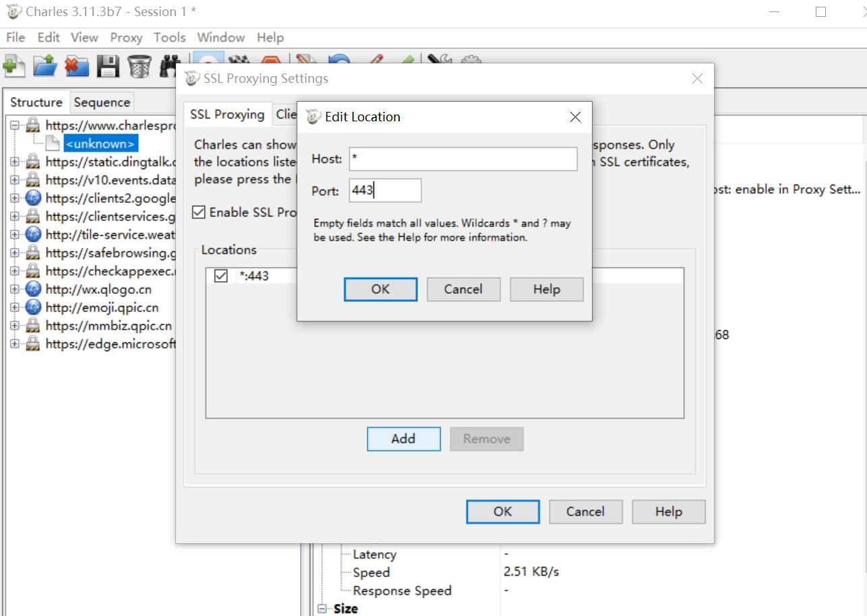Click the Charles app icon in main title bar
Viewport: 867px width, 616px height.
click(x=13, y=11)
